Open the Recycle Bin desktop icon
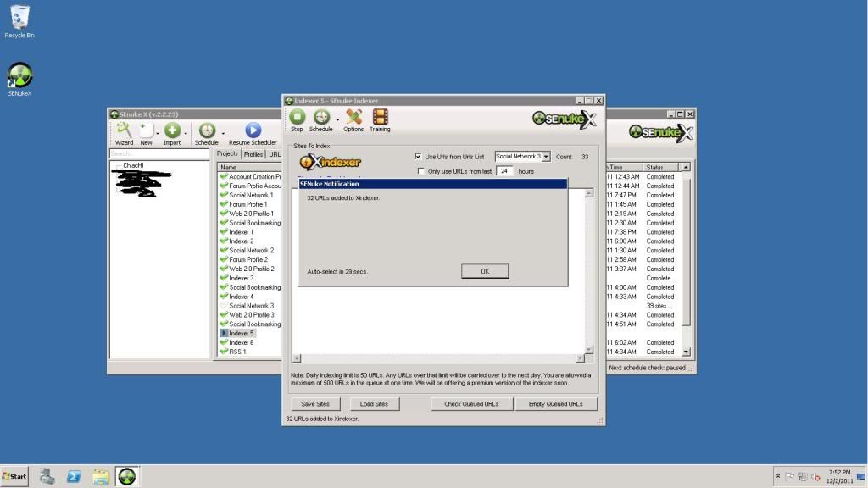This screenshot has height=488, width=868. coord(19,21)
